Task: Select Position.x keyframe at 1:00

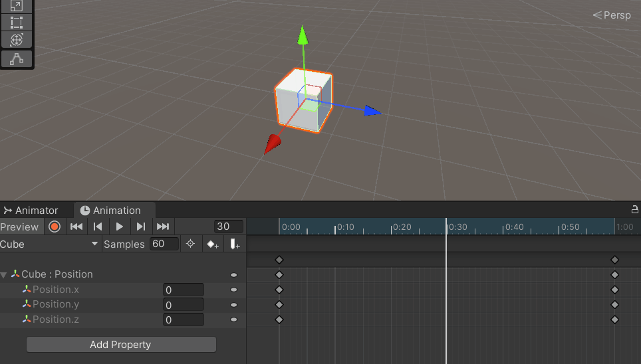Action: pos(615,290)
